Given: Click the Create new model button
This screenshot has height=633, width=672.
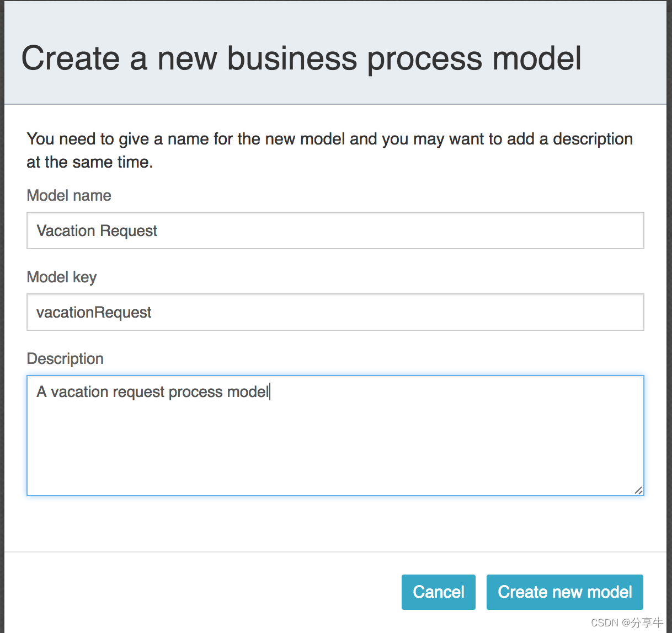Looking at the screenshot, I should (x=564, y=592).
